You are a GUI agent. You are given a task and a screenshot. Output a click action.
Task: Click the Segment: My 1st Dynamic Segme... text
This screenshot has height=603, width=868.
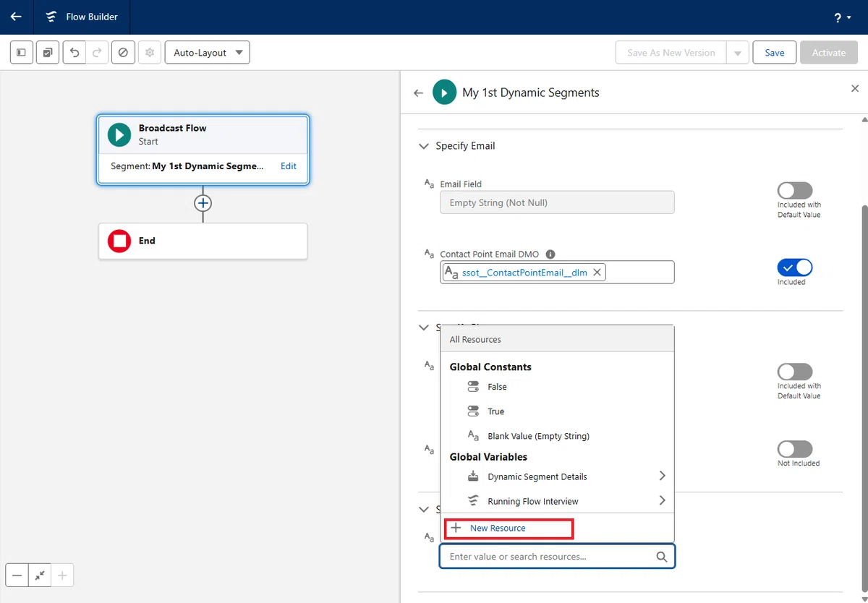tap(188, 166)
